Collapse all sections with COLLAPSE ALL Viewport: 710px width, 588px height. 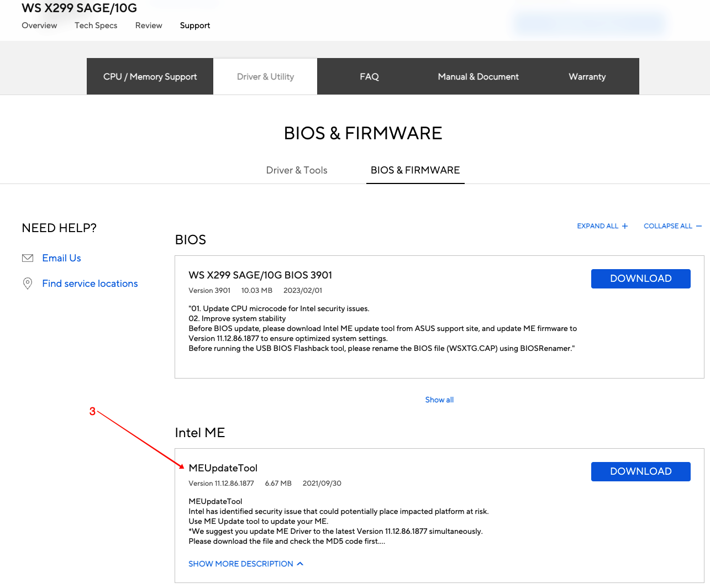tap(667, 226)
